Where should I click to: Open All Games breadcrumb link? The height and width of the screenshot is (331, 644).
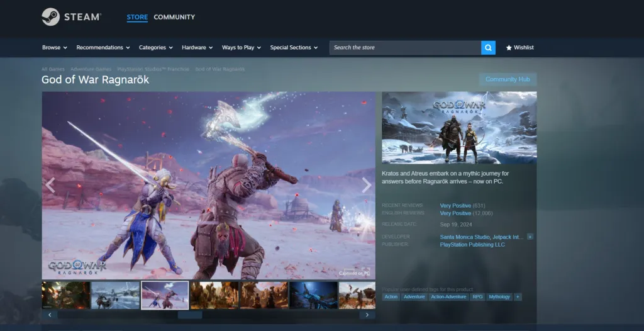pyautogui.click(x=53, y=69)
